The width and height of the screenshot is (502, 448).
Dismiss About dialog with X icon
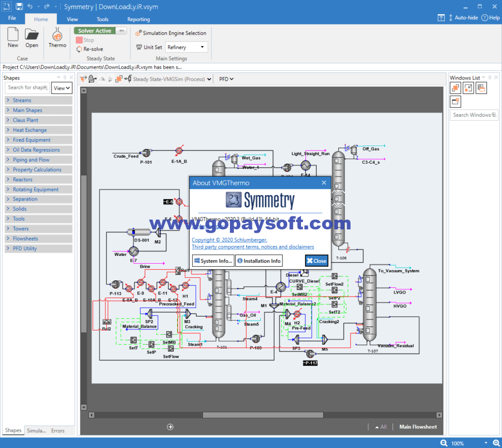(324, 183)
